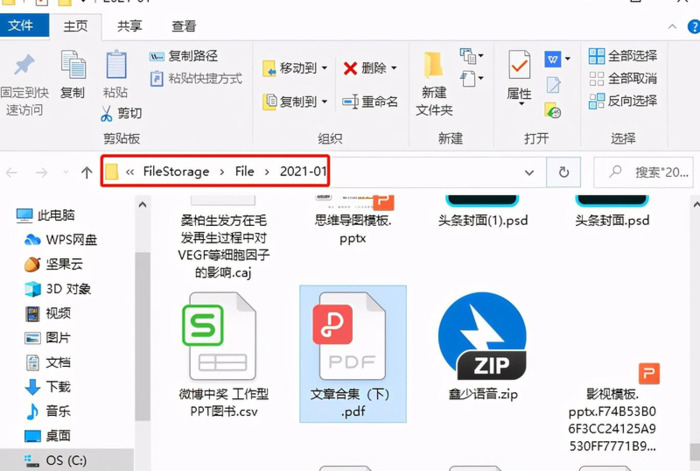This screenshot has width=700, height=471.
Task: Click the file list scroll up arrow
Action: click(x=696, y=205)
